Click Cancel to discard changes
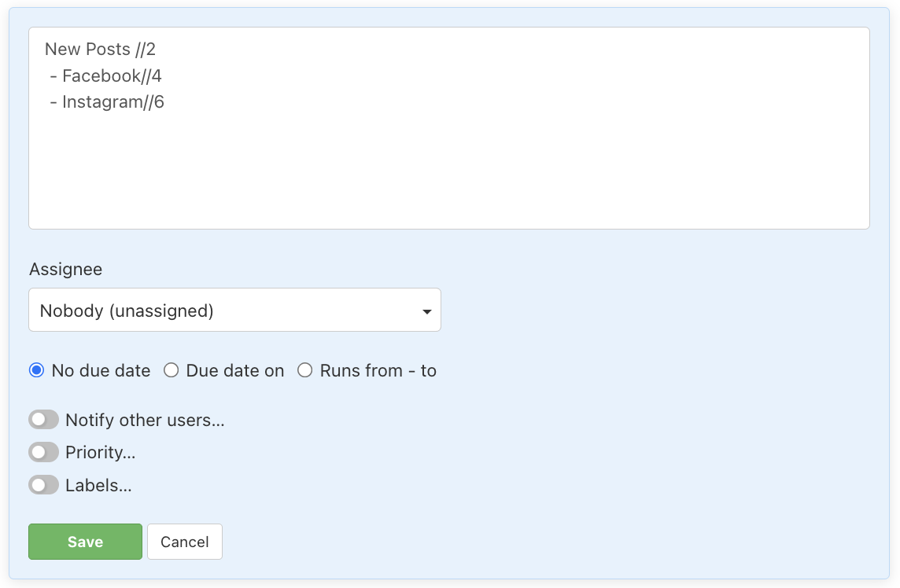The image size is (900, 588). [x=184, y=542]
